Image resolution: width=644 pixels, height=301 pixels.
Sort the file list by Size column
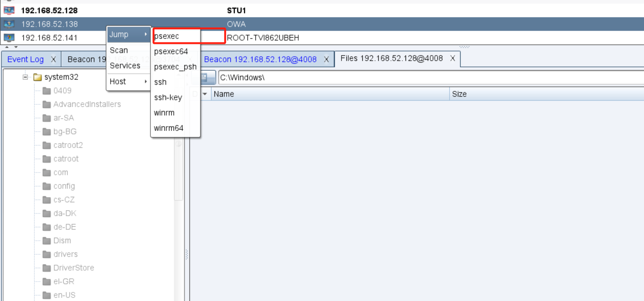click(x=459, y=94)
